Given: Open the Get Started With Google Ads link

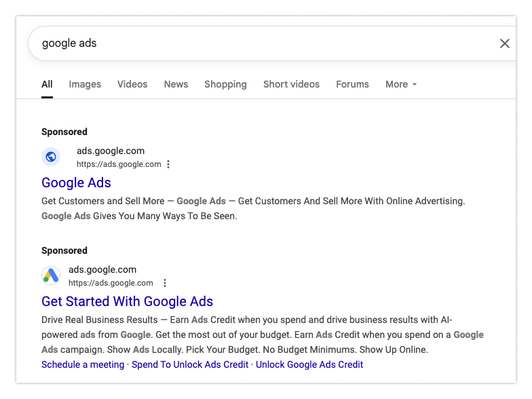Looking at the screenshot, I should (127, 301).
